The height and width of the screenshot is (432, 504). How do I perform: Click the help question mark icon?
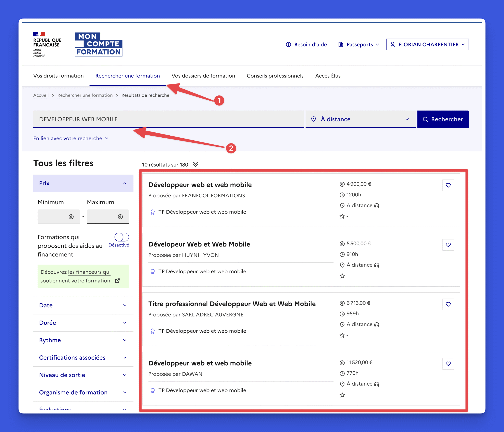point(288,44)
